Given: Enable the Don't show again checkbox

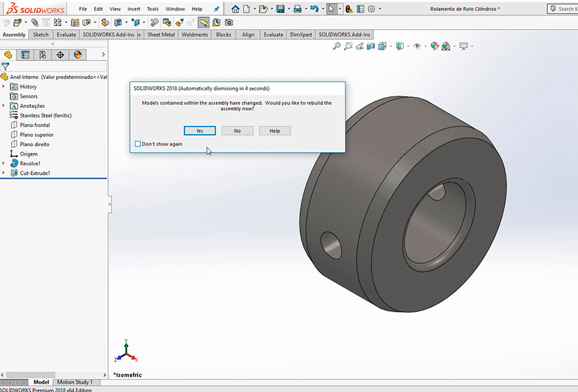Looking at the screenshot, I should point(138,144).
